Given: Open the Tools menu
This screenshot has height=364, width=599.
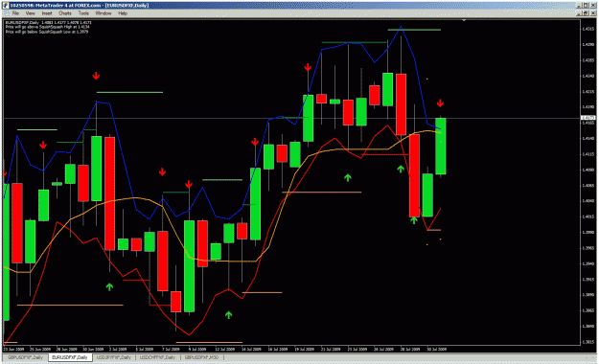Looking at the screenshot, I should 83,13.
